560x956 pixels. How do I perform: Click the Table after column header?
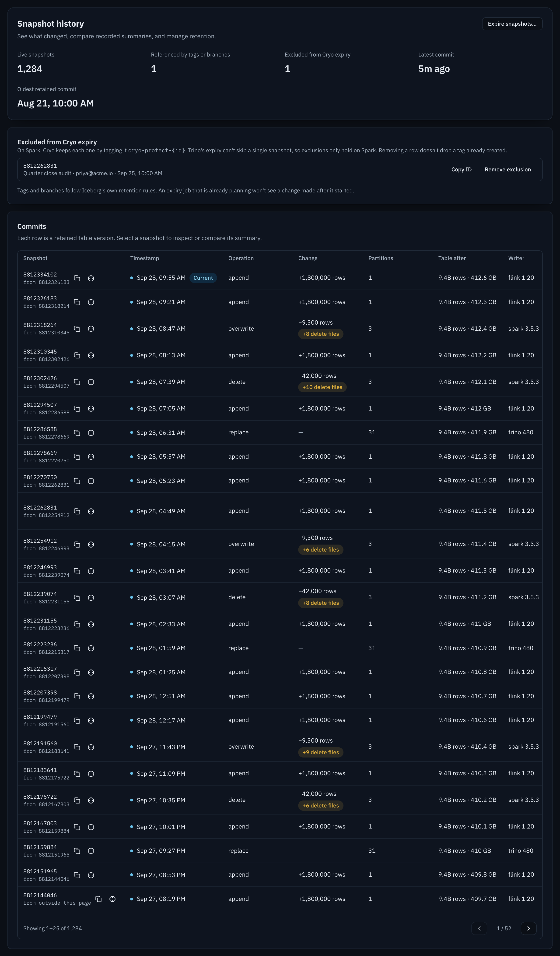(x=452, y=258)
